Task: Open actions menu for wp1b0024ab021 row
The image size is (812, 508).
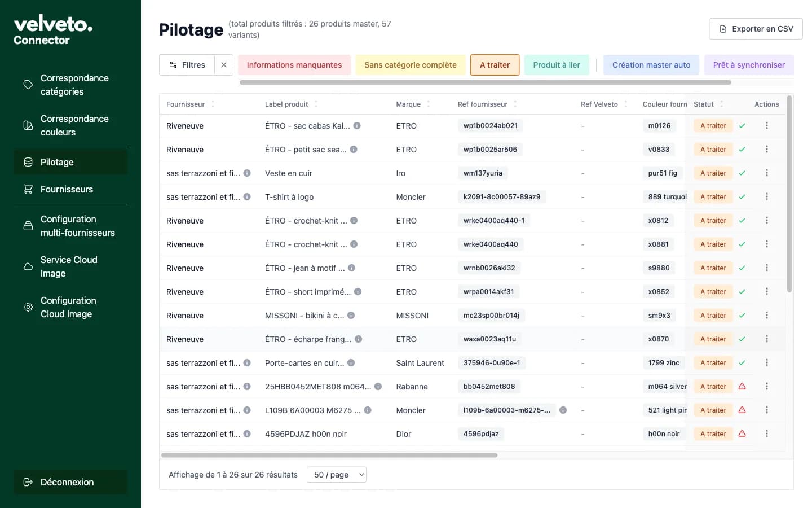Action: tap(766, 125)
